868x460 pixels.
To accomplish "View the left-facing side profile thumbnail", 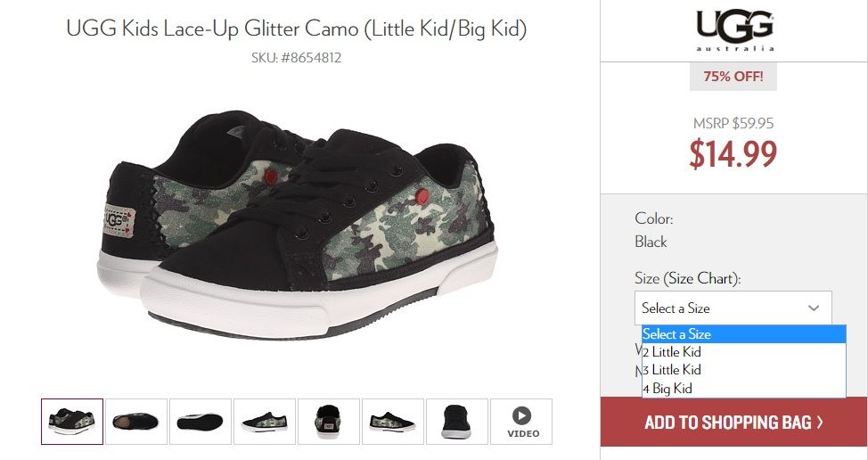I will click(x=265, y=422).
